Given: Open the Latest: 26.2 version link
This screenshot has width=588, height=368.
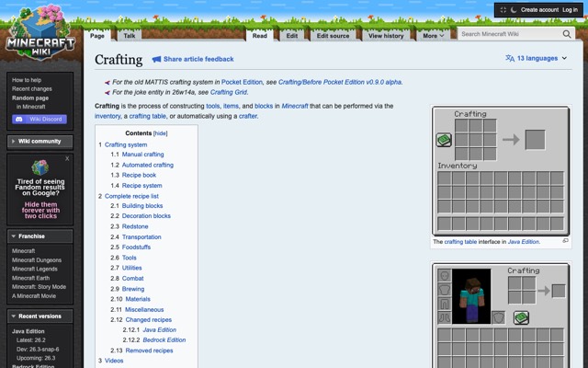Looking at the screenshot, I should click(30, 340).
